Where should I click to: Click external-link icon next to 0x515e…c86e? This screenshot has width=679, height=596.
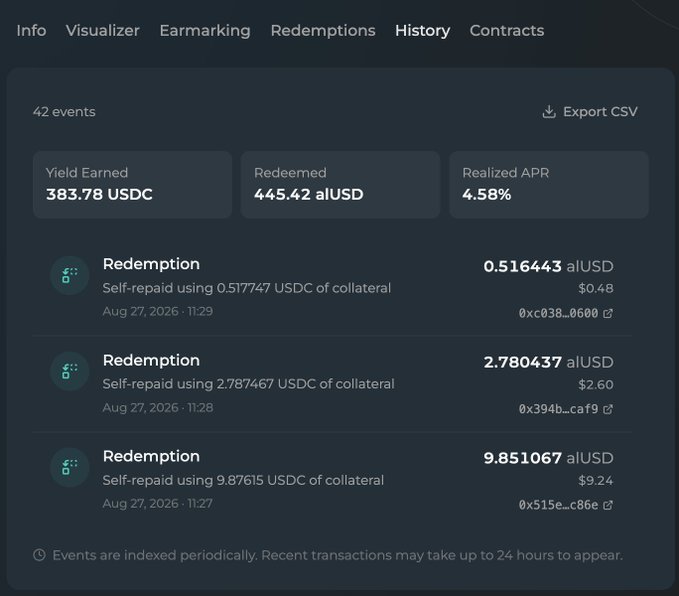(608, 505)
